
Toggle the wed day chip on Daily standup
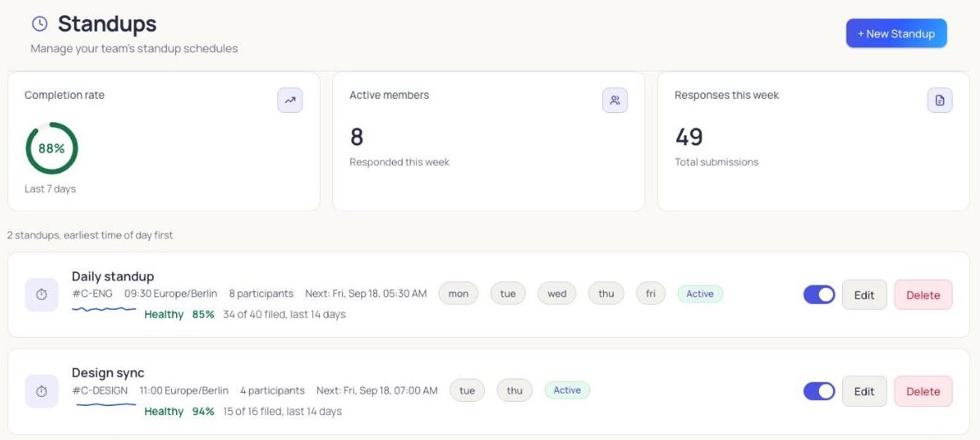tap(557, 294)
